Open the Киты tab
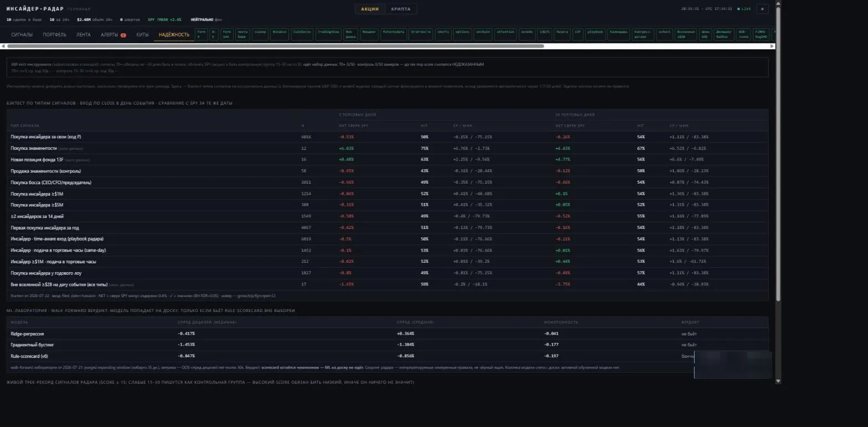 [x=142, y=35]
